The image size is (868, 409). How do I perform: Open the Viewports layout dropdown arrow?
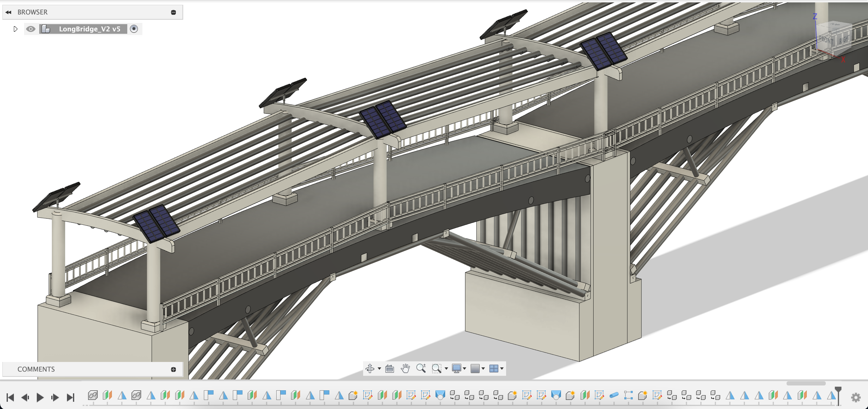(502, 368)
